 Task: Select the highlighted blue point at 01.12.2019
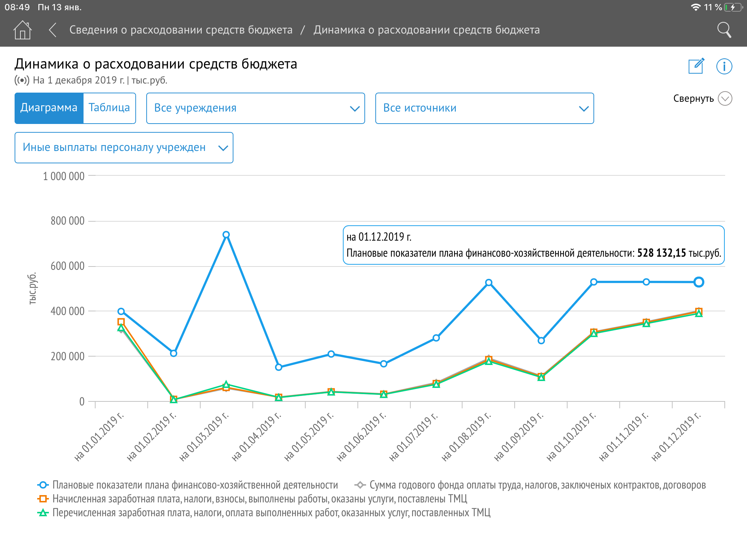pyautogui.click(x=699, y=282)
